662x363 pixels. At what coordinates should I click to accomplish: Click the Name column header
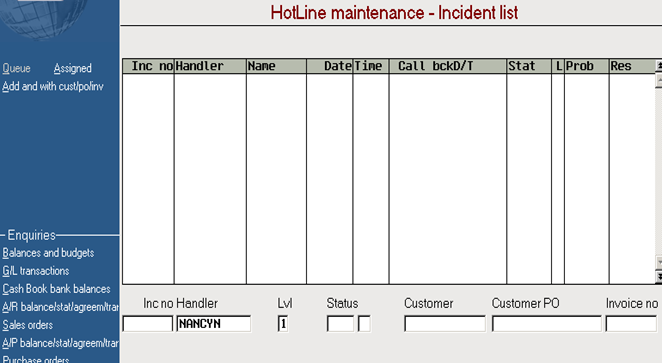click(277, 66)
